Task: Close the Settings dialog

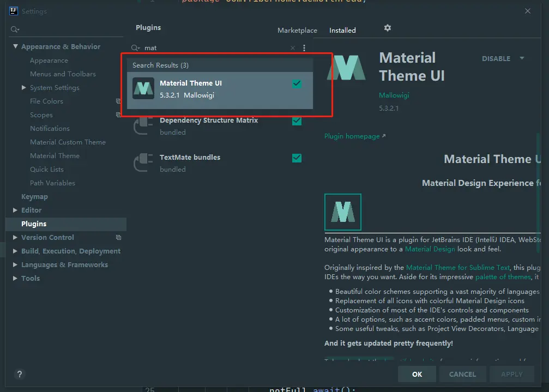Action: point(527,11)
